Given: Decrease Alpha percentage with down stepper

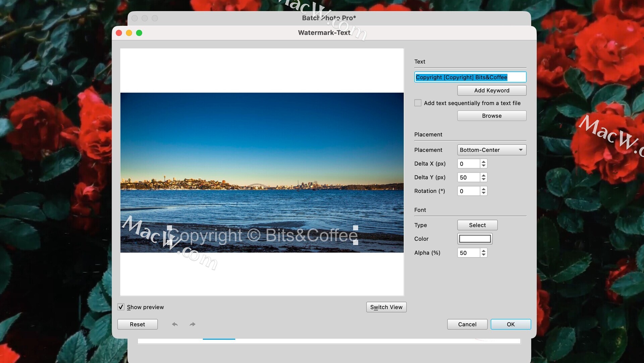Looking at the screenshot, I should point(483,255).
